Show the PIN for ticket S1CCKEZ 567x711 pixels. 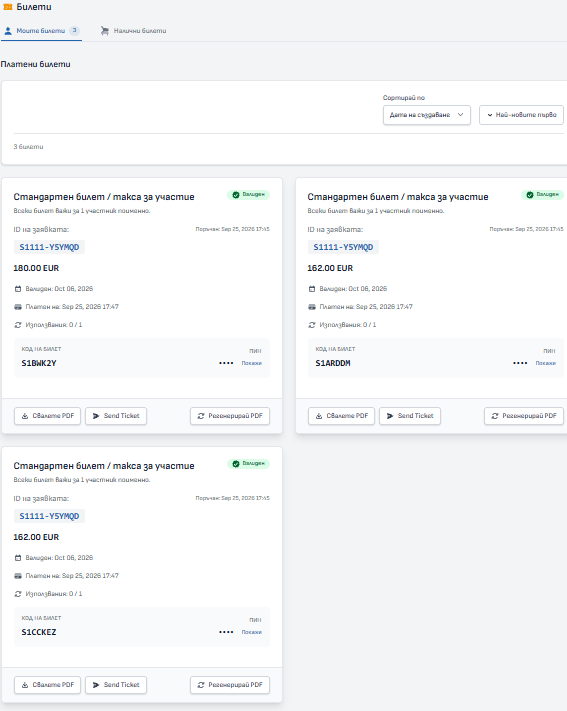[x=252, y=632]
